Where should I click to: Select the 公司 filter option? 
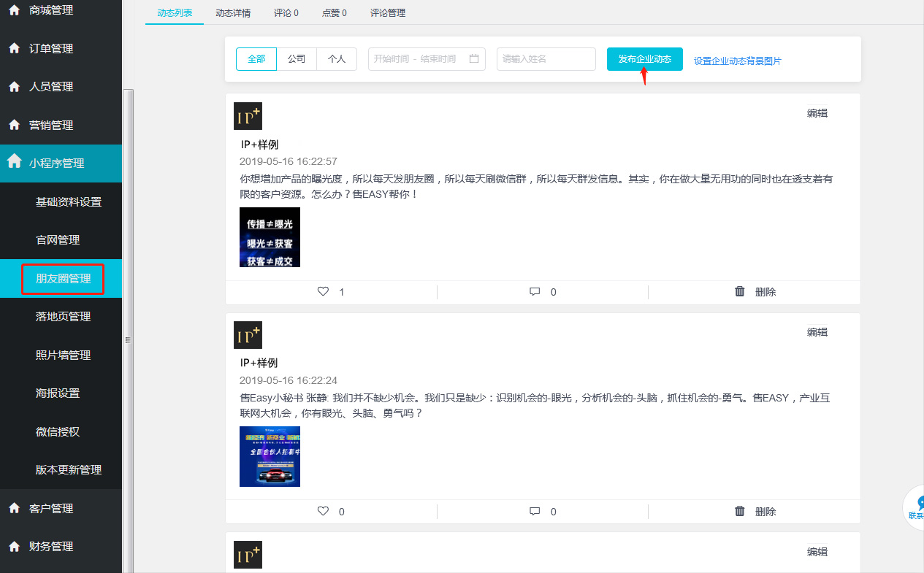coord(297,59)
